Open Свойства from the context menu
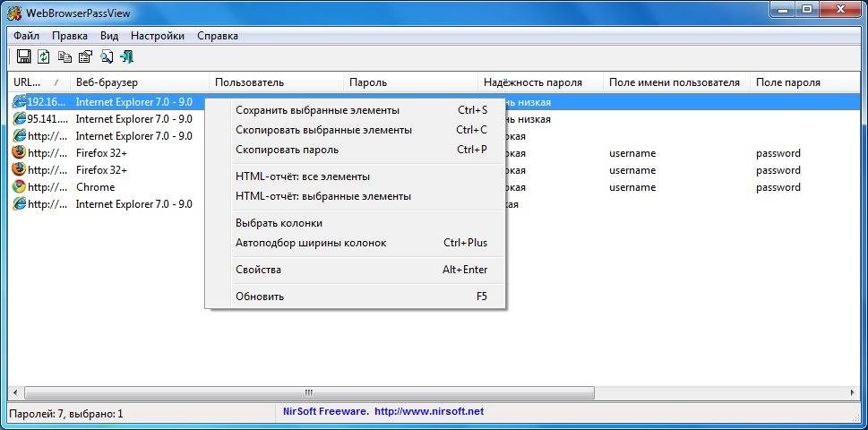This screenshot has width=868, height=430. point(356,270)
